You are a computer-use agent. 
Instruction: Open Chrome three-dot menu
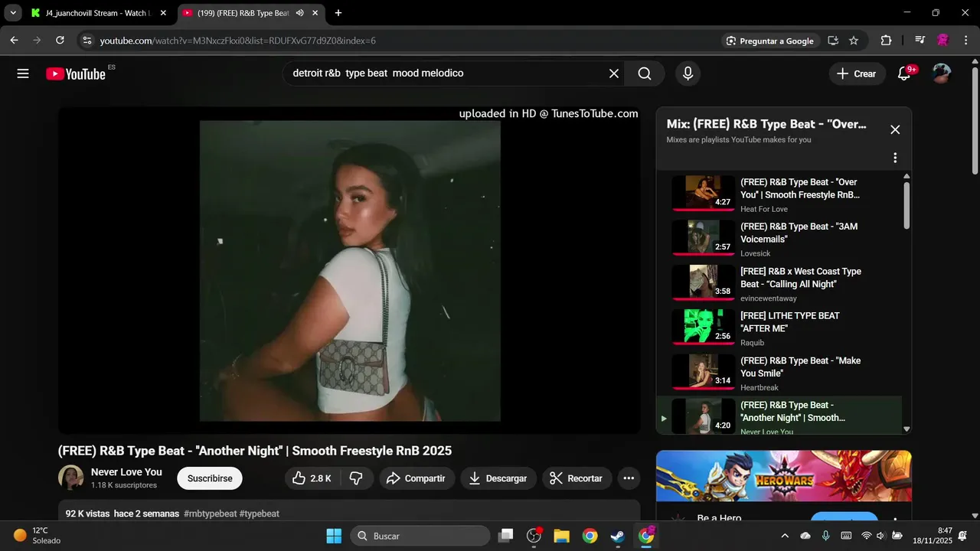click(x=966, y=41)
